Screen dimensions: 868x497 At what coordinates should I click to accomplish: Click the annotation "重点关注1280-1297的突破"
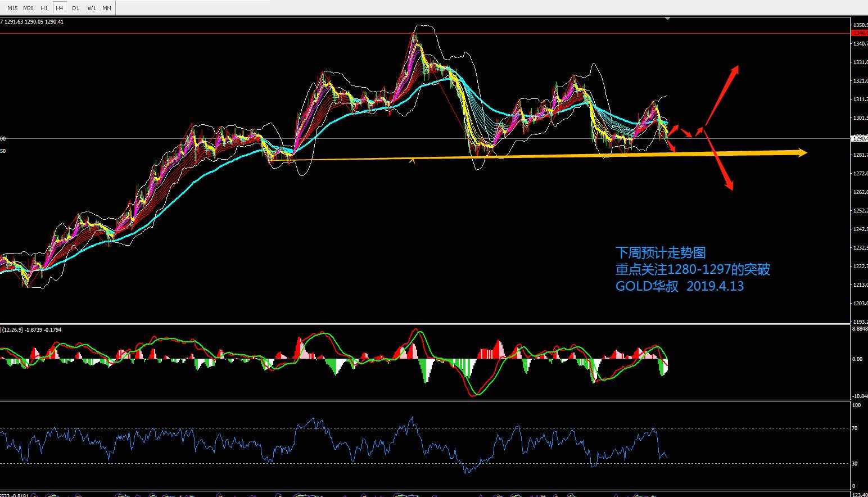(x=693, y=269)
